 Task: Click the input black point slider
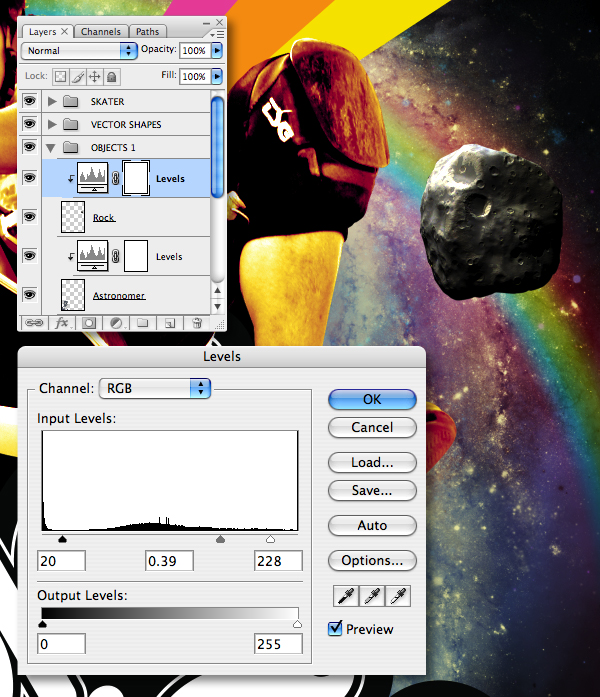tap(62, 539)
